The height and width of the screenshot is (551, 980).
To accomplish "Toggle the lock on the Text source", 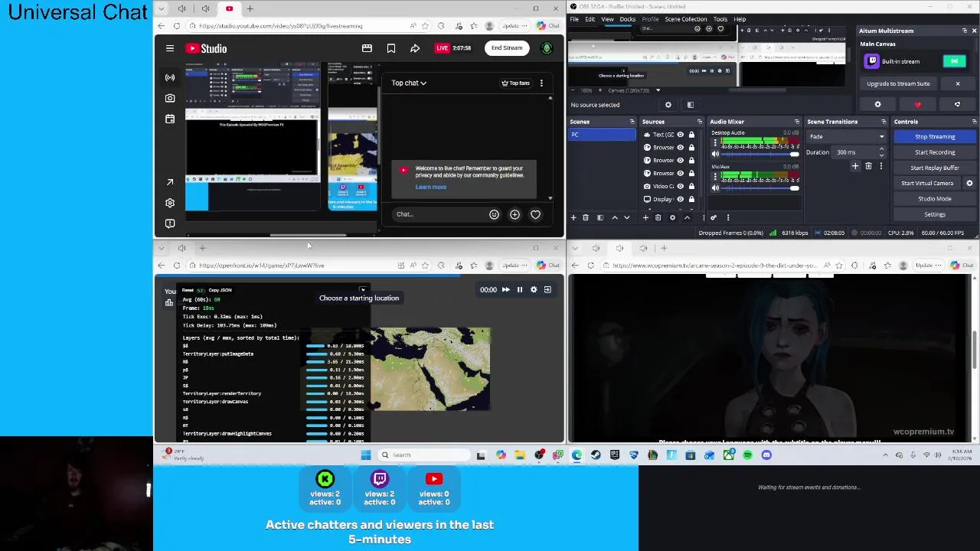I will click(691, 135).
